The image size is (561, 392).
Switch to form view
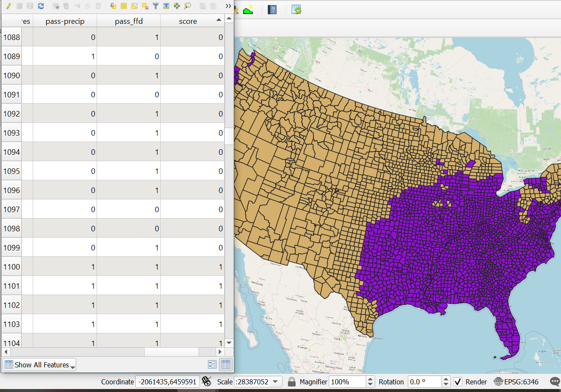click(x=212, y=364)
